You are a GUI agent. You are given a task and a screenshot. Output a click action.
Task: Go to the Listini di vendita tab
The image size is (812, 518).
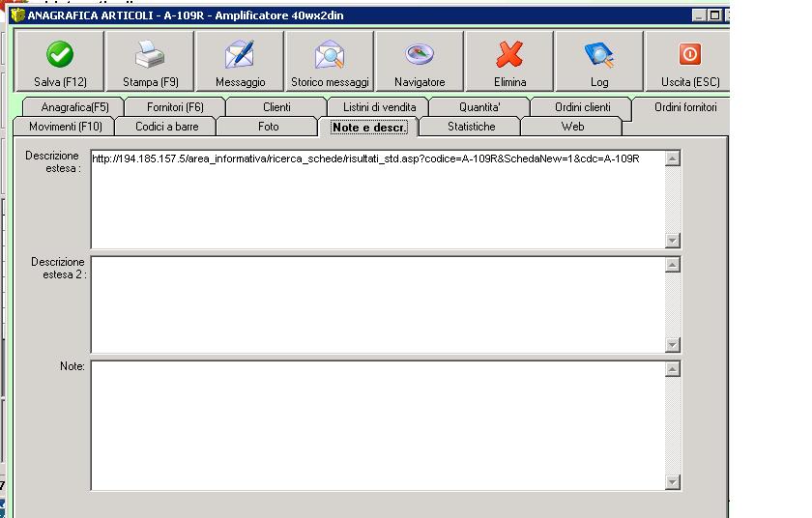379,107
